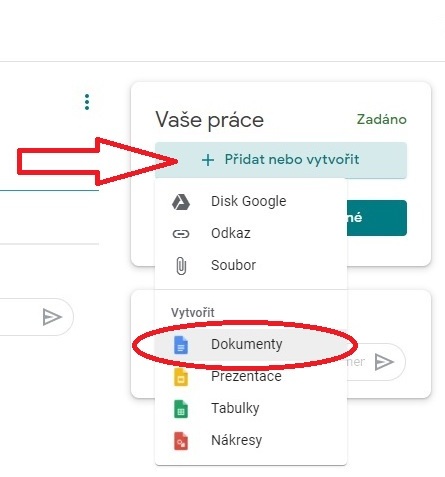Send the class comment with left arrow icon

52,317
